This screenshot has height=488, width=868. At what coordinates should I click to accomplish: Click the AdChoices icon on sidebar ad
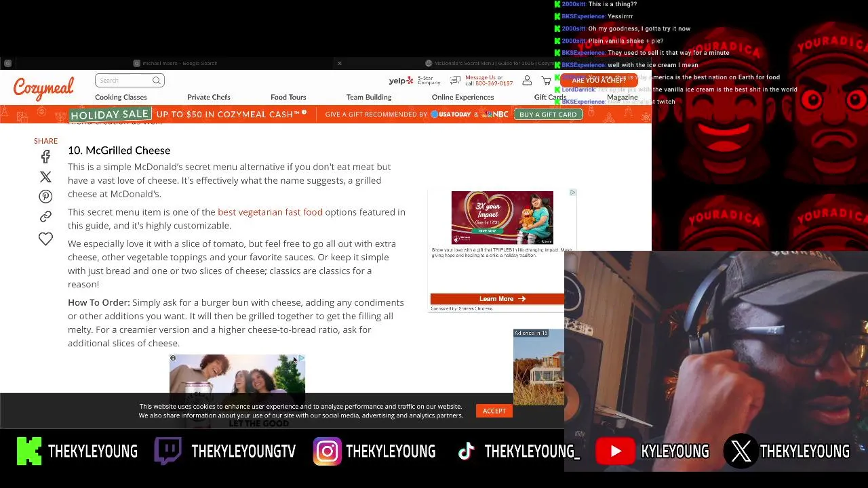573,192
